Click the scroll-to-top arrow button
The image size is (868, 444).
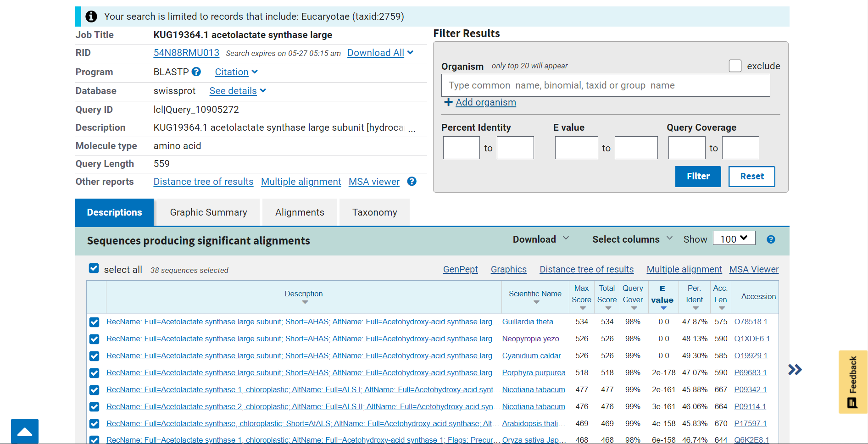coord(25,431)
